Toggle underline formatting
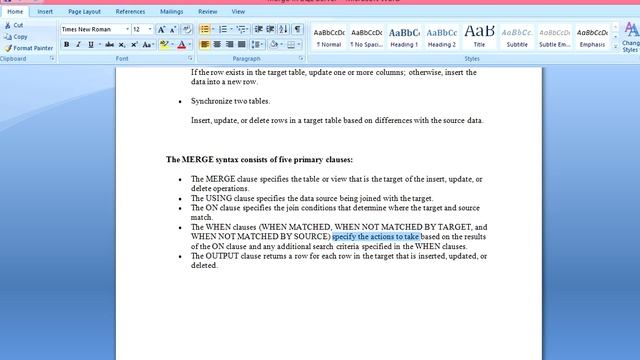640x360 pixels. [91, 44]
